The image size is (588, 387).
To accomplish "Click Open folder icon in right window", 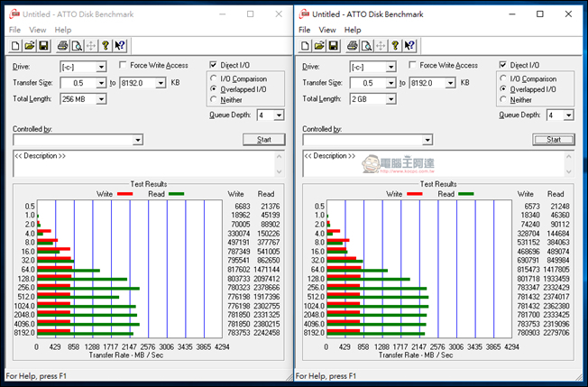I will click(319, 46).
